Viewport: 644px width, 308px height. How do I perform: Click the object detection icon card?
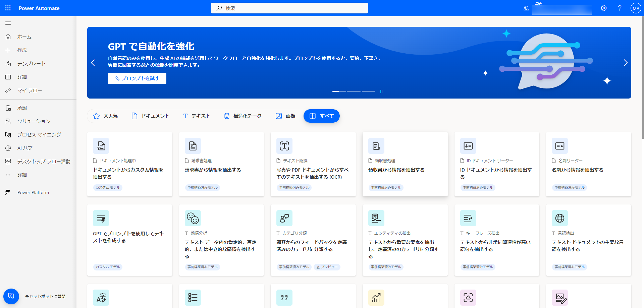(x=468, y=298)
